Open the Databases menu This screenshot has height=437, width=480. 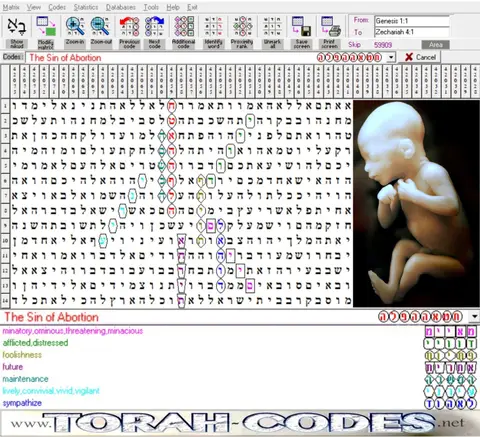coord(121,7)
